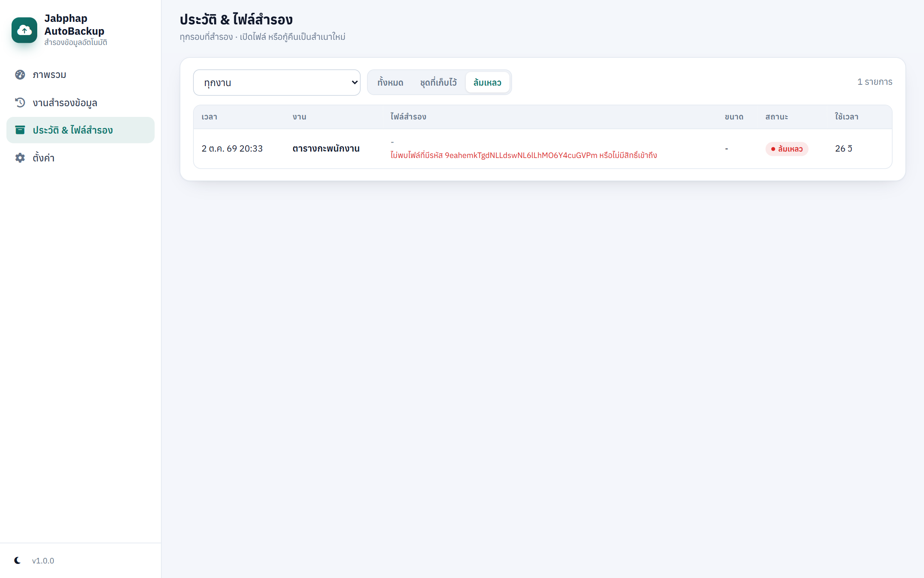Click the สถานะ column header
The width and height of the screenshot is (924, 578).
pyautogui.click(x=776, y=117)
